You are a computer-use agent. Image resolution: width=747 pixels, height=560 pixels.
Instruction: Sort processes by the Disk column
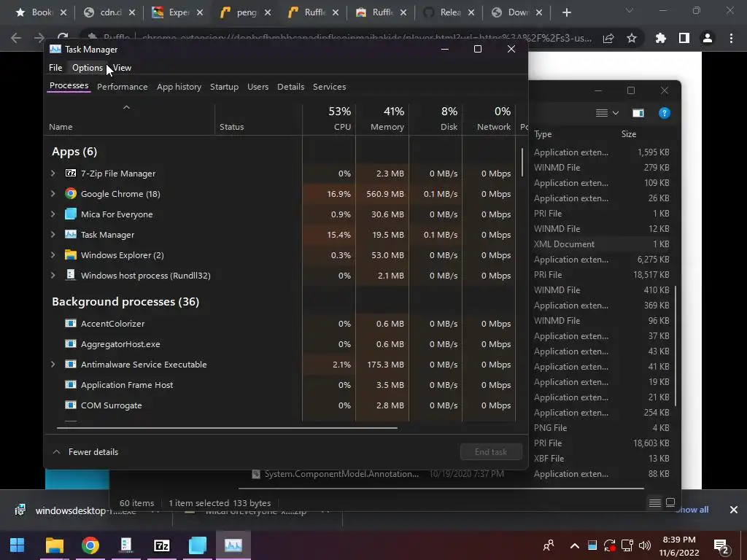pos(436,119)
